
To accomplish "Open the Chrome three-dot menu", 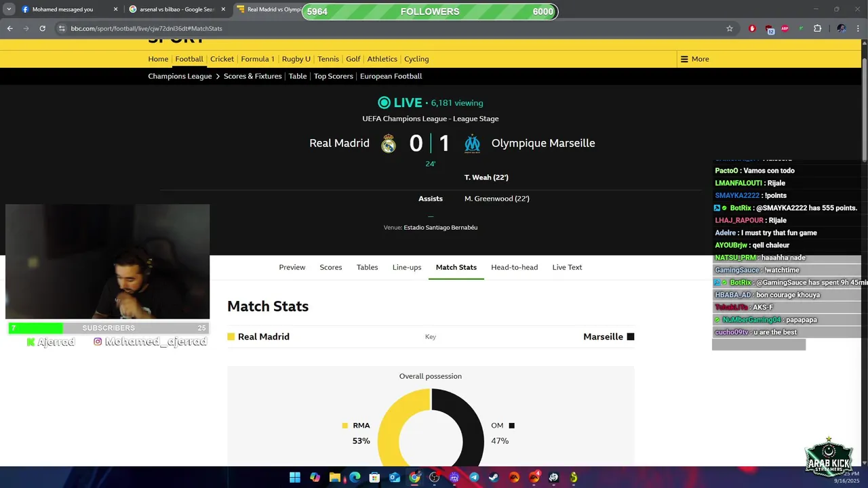I will [858, 28].
